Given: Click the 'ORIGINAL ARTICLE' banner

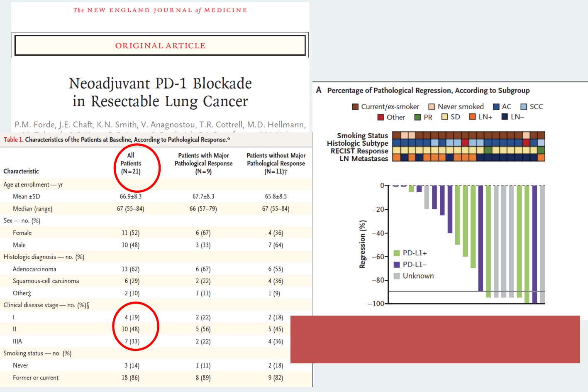Looking at the screenshot, I should pos(160,46).
